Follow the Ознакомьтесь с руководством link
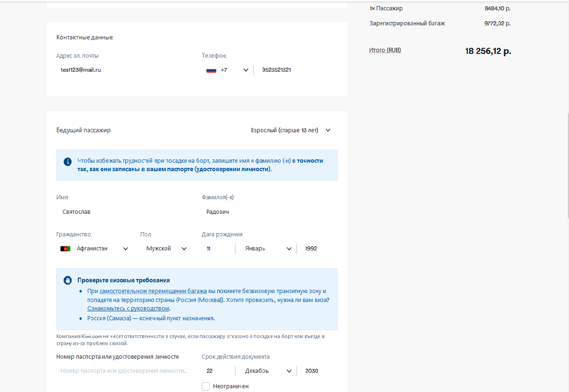 point(129,309)
